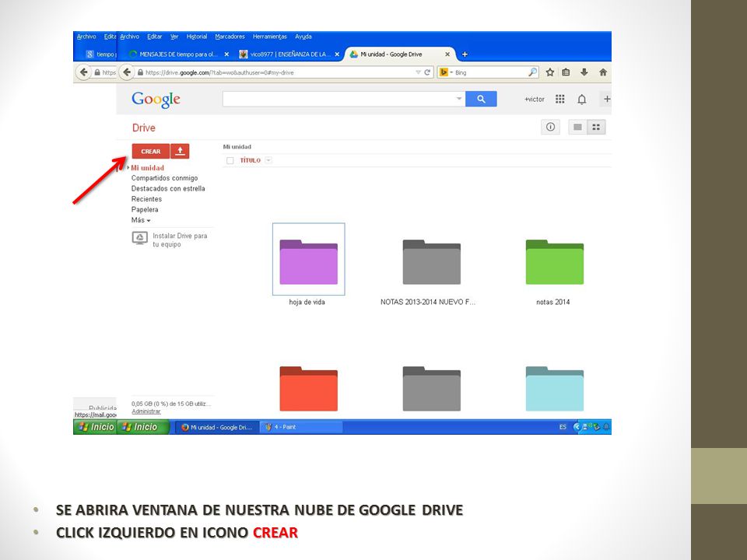
Task: Switch to 4 - Paint taskbar item
Action: click(301, 427)
